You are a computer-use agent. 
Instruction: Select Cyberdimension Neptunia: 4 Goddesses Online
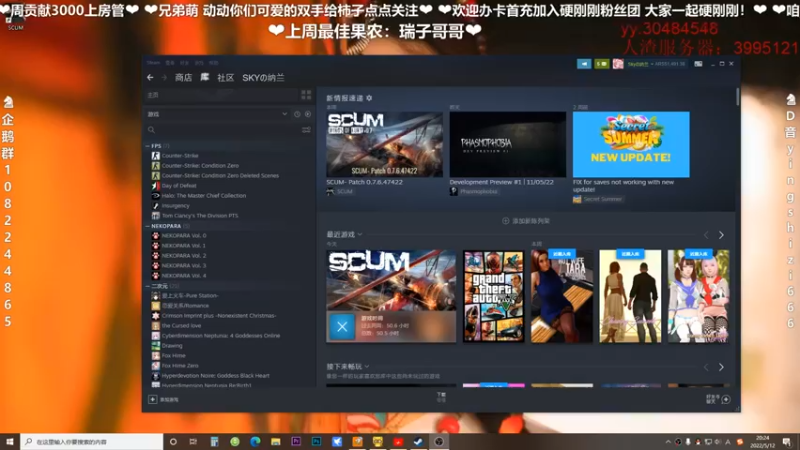point(220,336)
